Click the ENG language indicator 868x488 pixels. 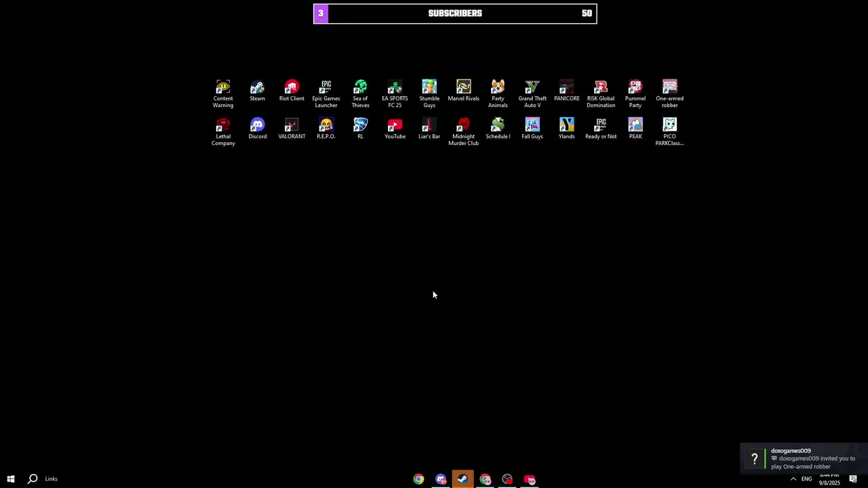[x=806, y=479]
